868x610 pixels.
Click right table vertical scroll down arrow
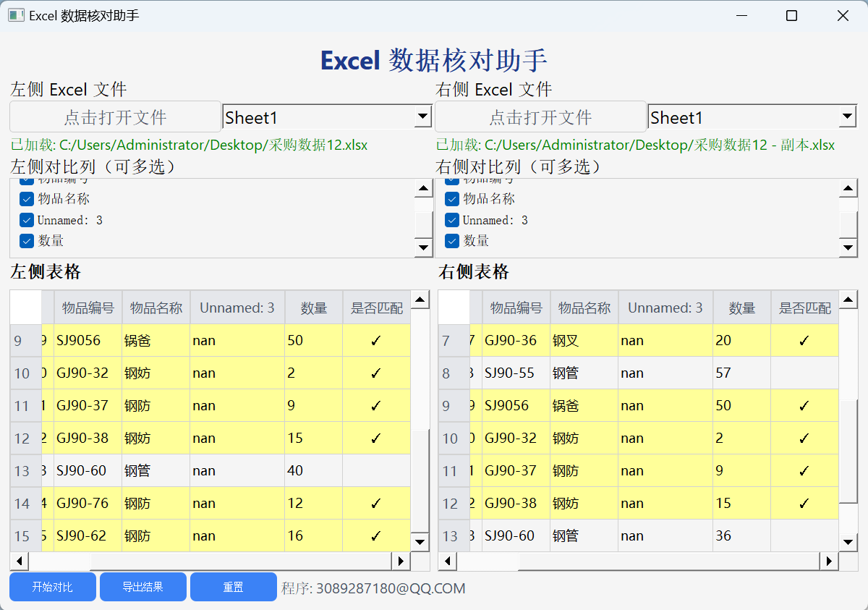pyautogui.click(x=848, y=541)
